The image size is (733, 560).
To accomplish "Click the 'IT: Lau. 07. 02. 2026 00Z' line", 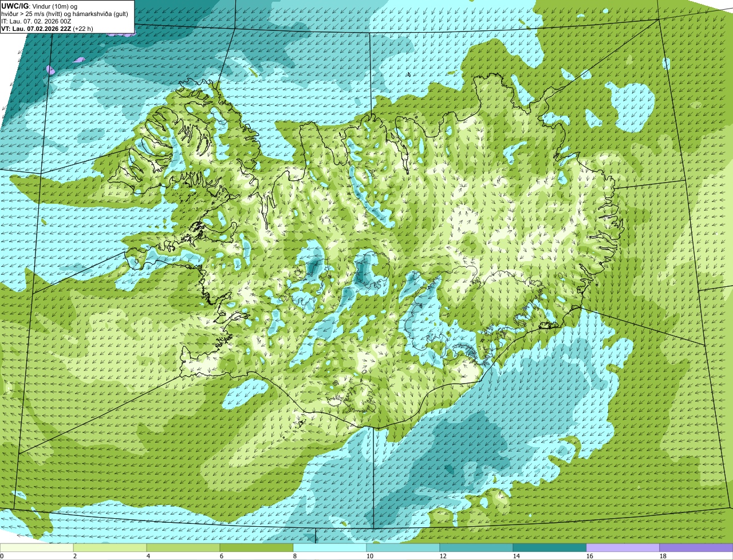I will click(x=36, y=21).
